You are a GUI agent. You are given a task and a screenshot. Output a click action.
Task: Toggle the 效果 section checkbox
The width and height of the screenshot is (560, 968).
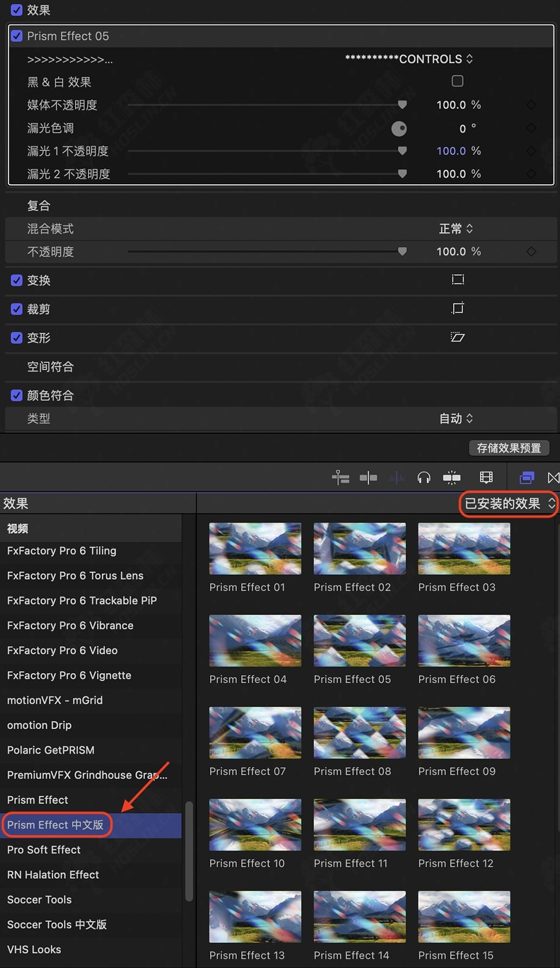17,10
